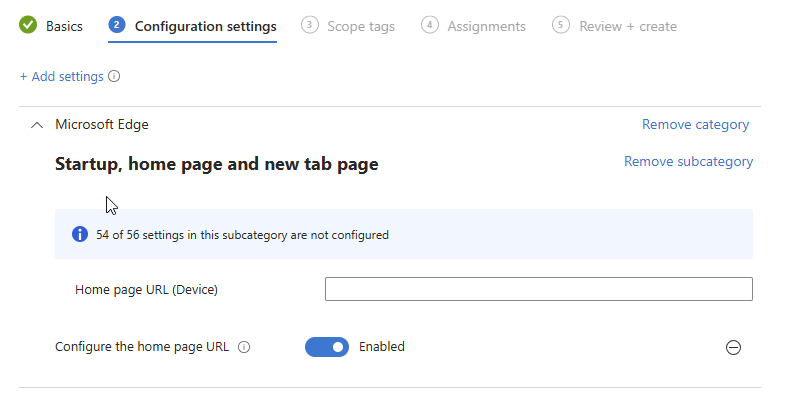Click the step 2 circle icon
This screenshot has height=393, width=795.
[x=117, y=25]
